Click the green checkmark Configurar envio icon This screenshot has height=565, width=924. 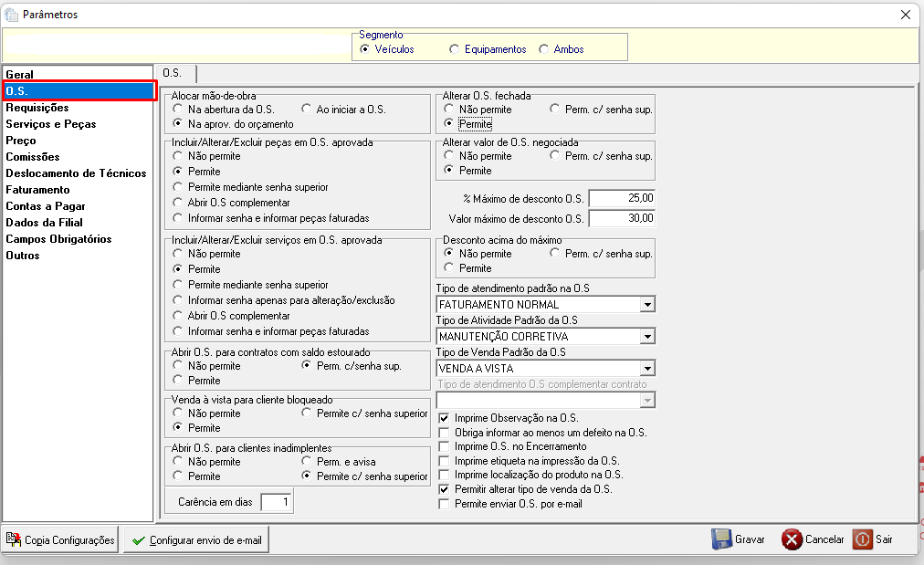pyautogui.click(x=139, y=540)
